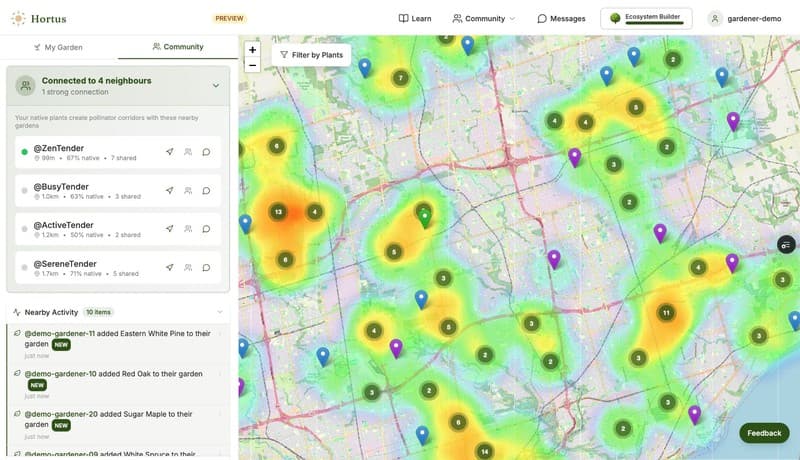
Task: Open the cluster marker labeled 14
Action: (x=484, y=451)
